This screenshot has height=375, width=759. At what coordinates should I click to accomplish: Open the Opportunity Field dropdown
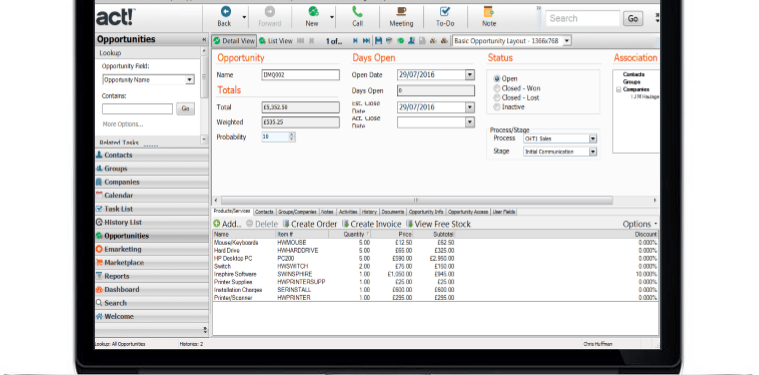(190, 80)
